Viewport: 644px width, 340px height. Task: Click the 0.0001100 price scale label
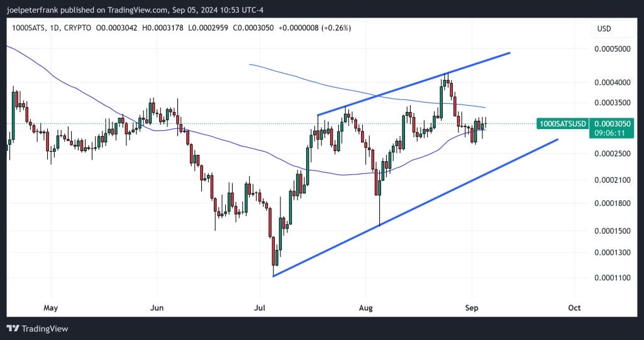point(612,277)
